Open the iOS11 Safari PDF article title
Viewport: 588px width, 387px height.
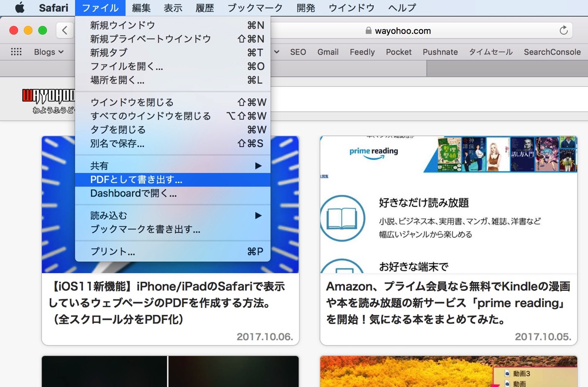tap(167, 303)
